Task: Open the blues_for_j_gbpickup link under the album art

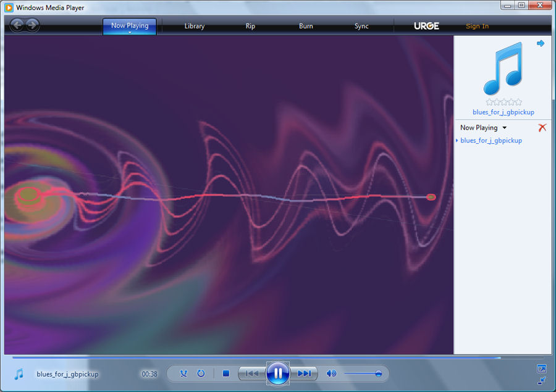Action: tap(503, 112)
